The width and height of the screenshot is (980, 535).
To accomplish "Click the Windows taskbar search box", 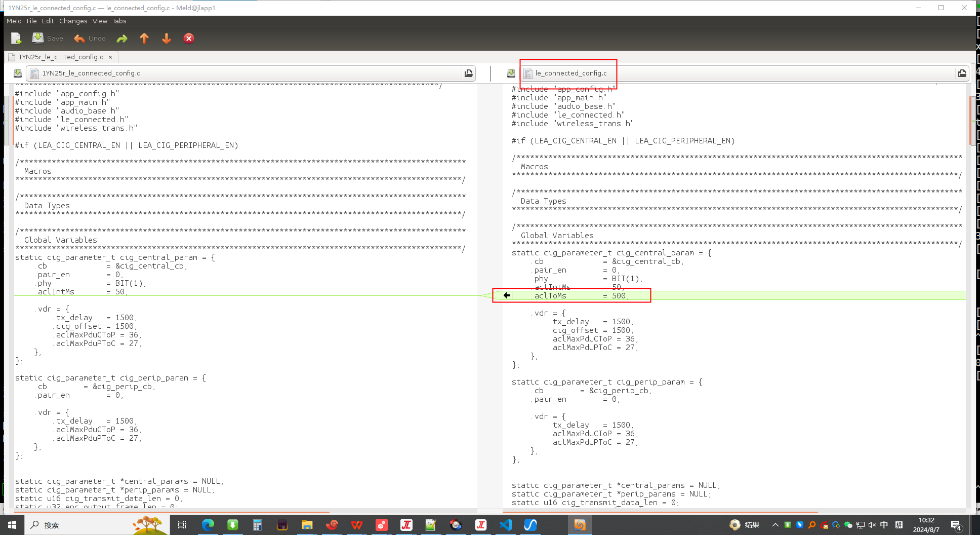I will (x=97, y=525).
